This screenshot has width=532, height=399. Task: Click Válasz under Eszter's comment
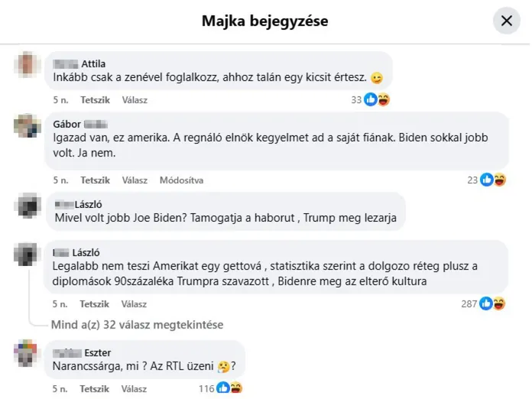click(x=134, y=389)
